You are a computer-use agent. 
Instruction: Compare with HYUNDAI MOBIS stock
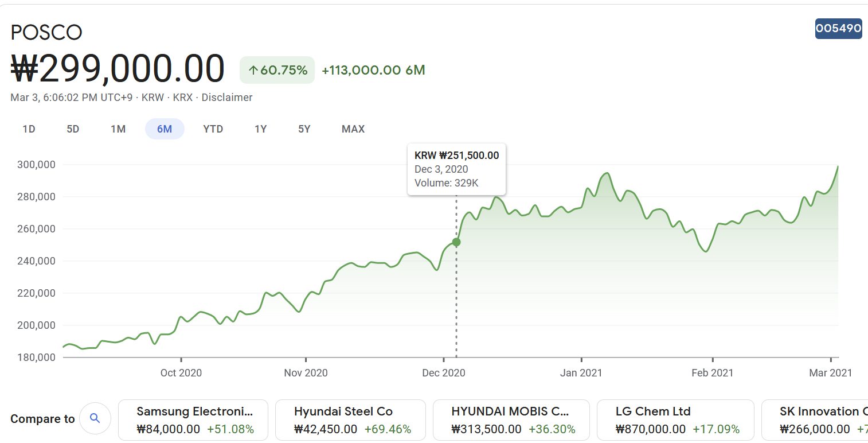point(511,420)
